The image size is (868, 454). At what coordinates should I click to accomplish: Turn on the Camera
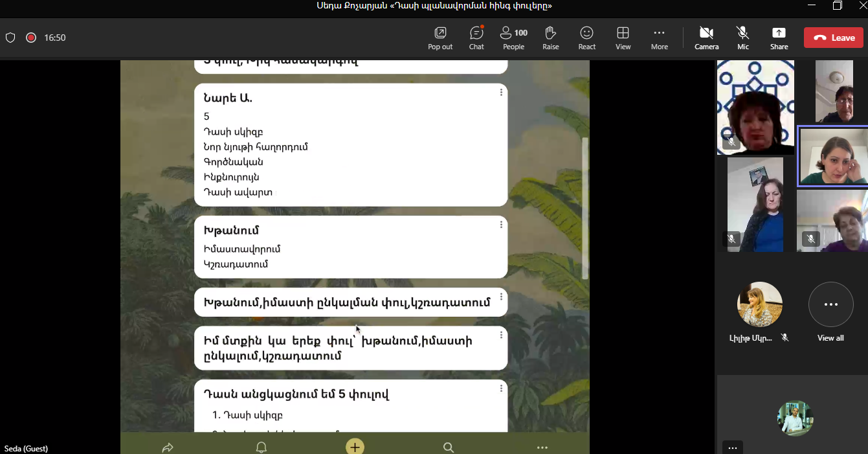point(706,38)
